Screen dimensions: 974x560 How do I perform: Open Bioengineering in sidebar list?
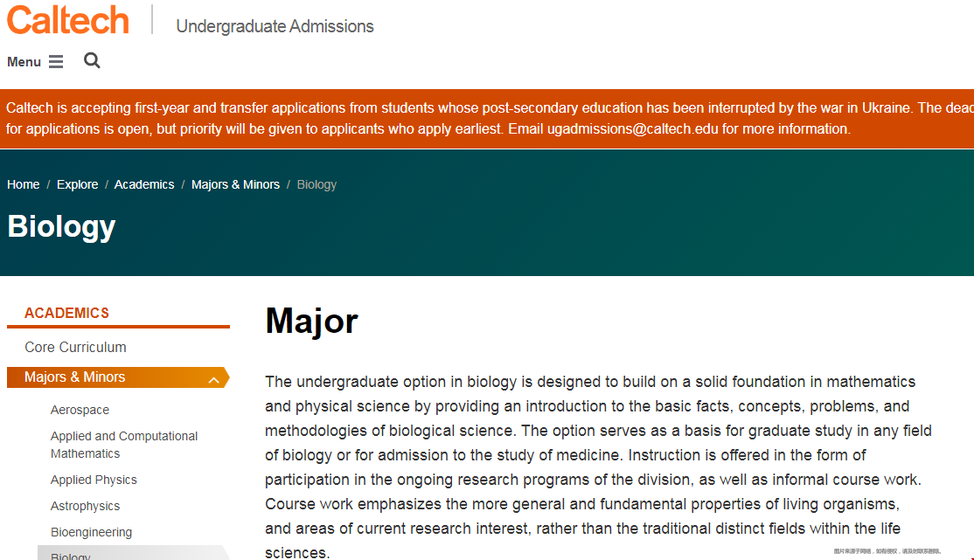click(x=91, y=532)
